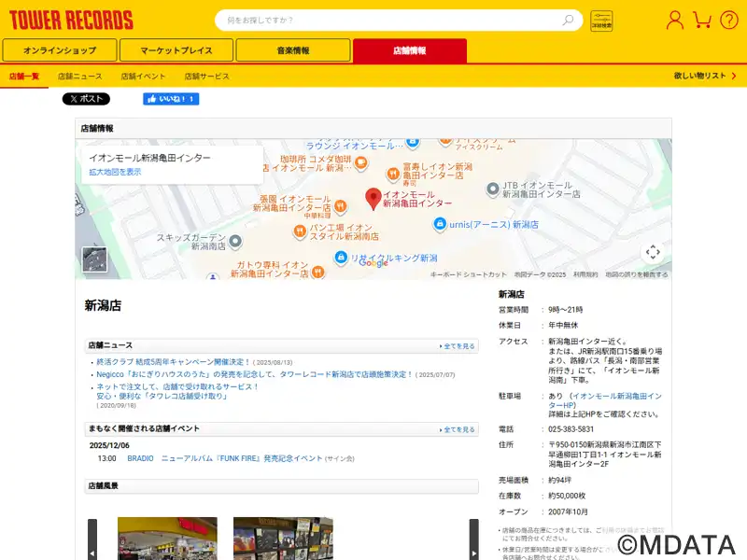
Task: Click the event date 2025/12/06
Action: tap(109, 446)
